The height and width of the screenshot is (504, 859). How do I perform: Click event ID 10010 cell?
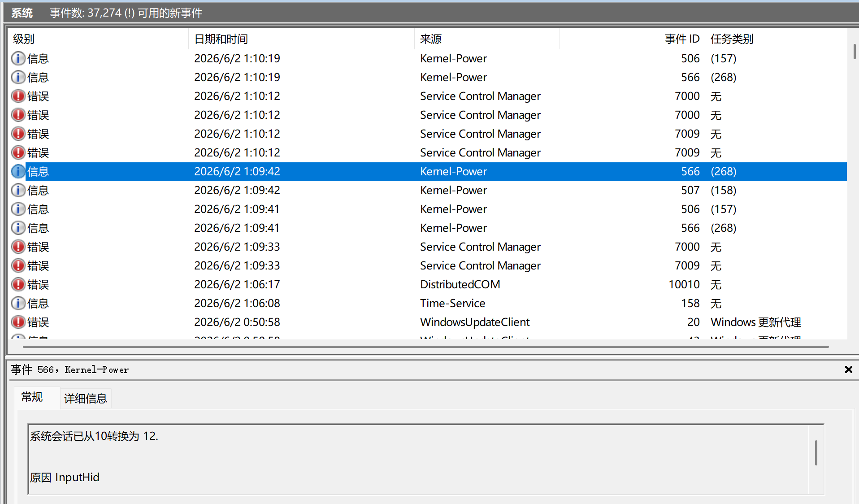684,284
